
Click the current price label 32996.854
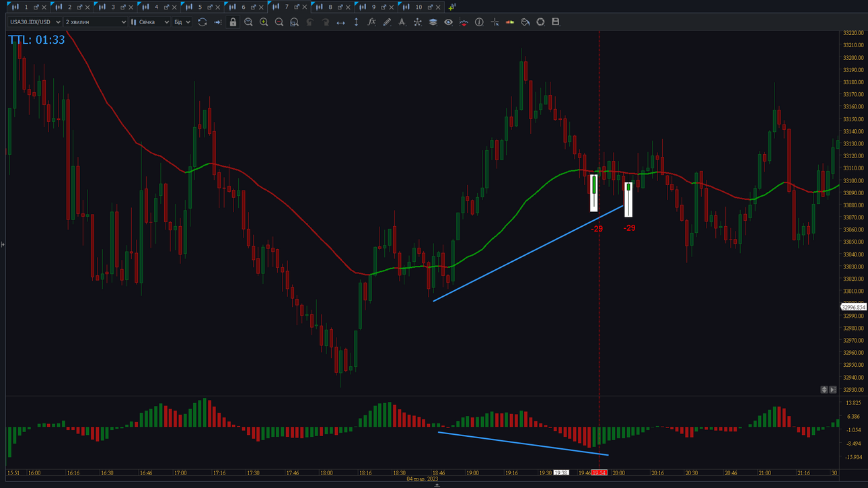(x=853, y=307)
